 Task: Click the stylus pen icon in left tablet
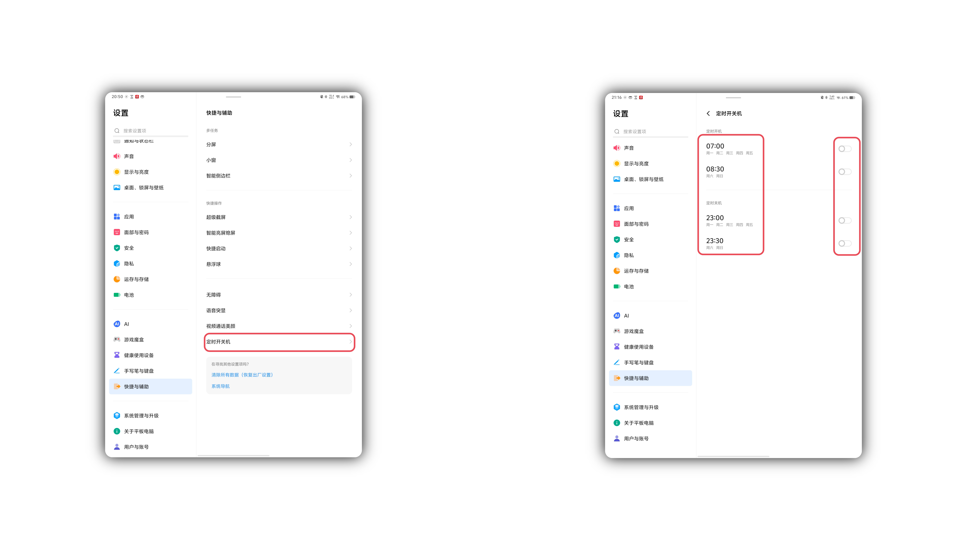pyautogui.click(x=117, y=371)
